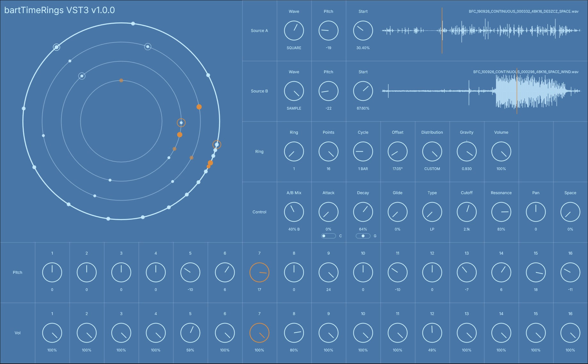Screen dimensions: 588x364
Task: Click Pitch knob 3
Action: tap(121, 273)
